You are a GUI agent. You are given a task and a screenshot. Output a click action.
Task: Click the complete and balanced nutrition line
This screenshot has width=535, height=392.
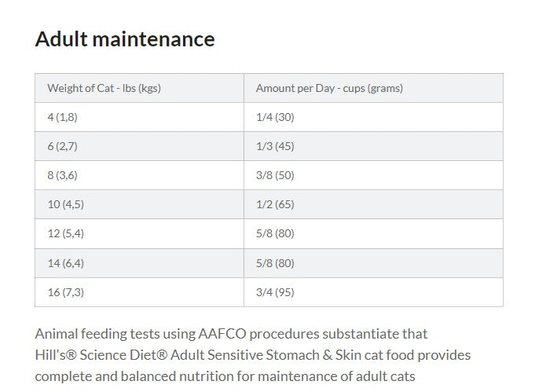point(225,376)
